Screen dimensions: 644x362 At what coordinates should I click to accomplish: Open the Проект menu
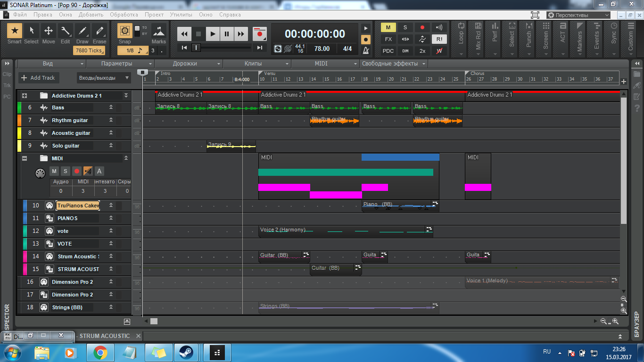click(x=154, y=15)
